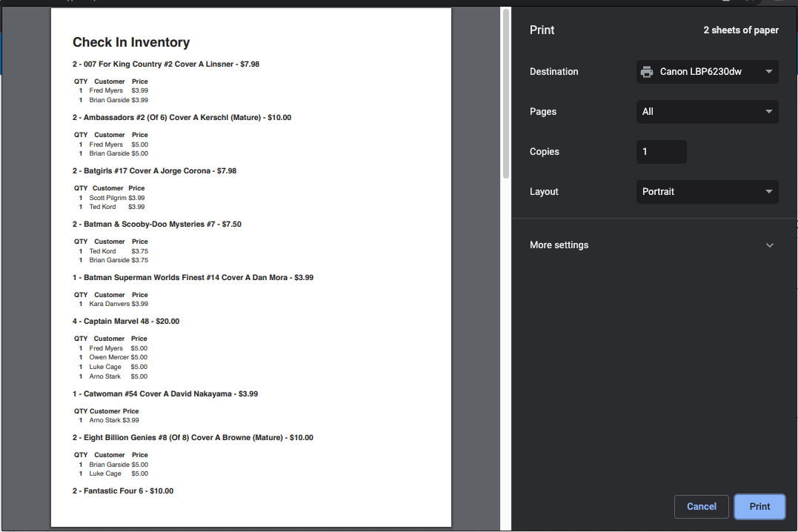Click the Copies label
This screenshot has width=798, height=532.
tap(544, 152)
